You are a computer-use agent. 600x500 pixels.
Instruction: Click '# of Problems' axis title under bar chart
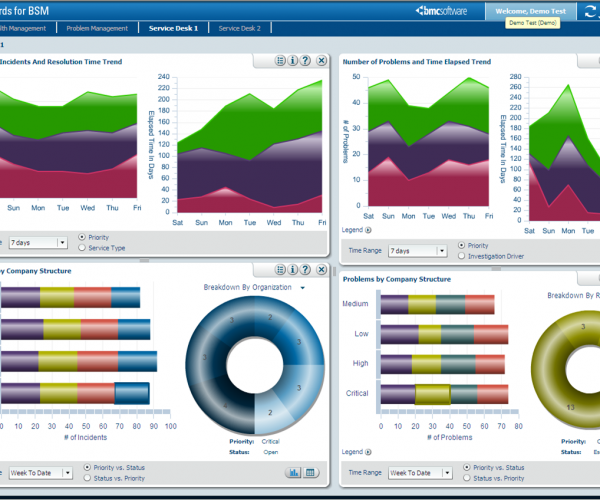(x=450, y=438)
